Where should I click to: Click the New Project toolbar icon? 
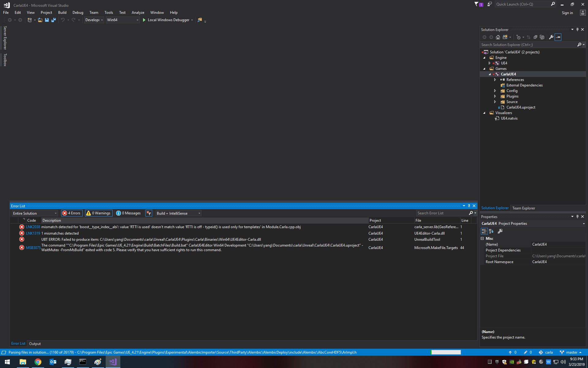tap(30, 20)
